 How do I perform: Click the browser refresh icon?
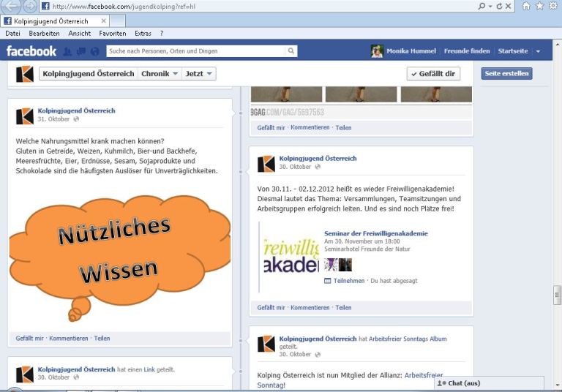[499, 6]
